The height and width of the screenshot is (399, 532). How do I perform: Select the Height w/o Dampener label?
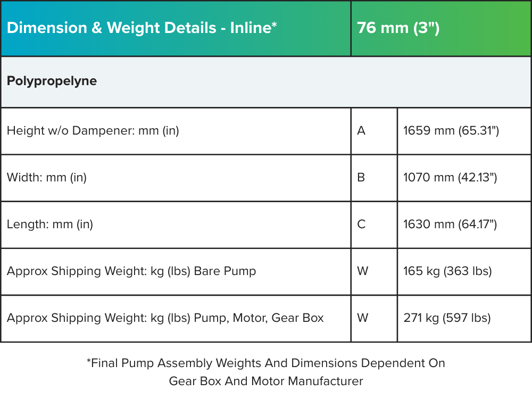coord(93,131)
